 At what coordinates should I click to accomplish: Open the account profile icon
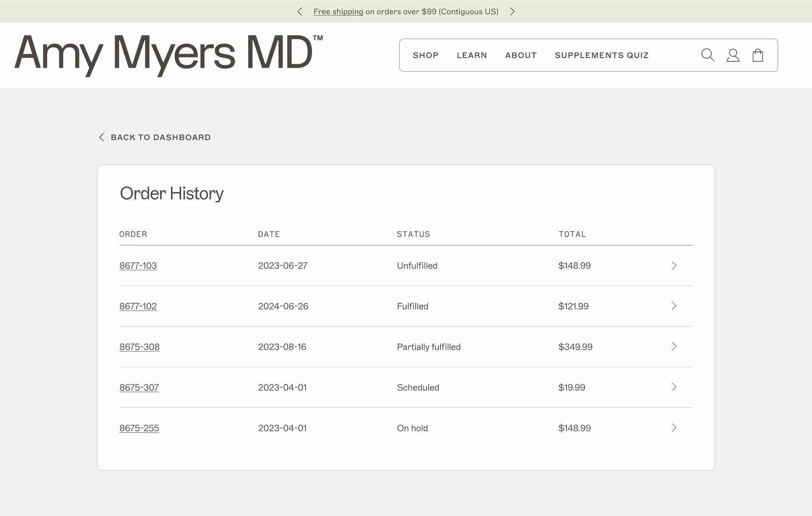733,55
